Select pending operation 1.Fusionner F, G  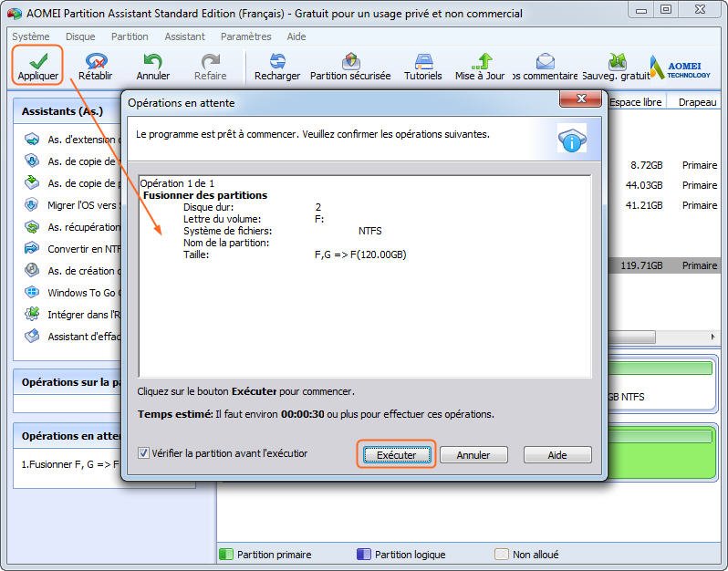pyautogui.click(x=70, y=464)
